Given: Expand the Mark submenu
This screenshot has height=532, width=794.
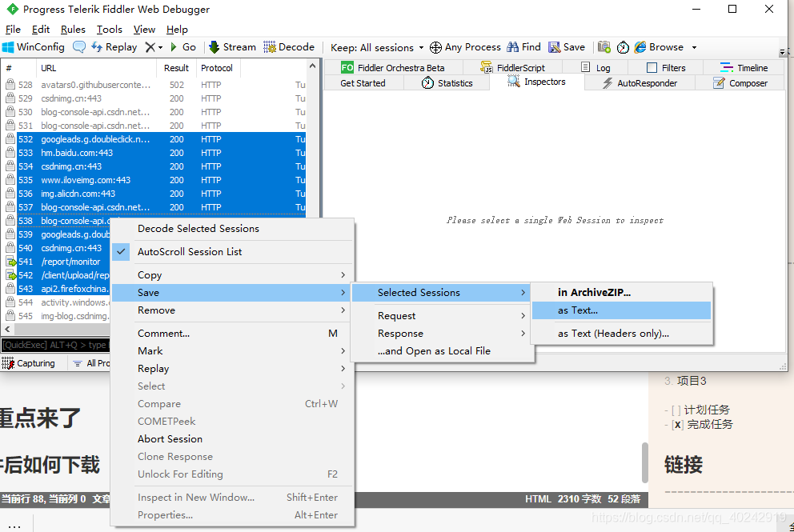Looking at the screenshot, I should pyautogui.click(x=232, y=350).
